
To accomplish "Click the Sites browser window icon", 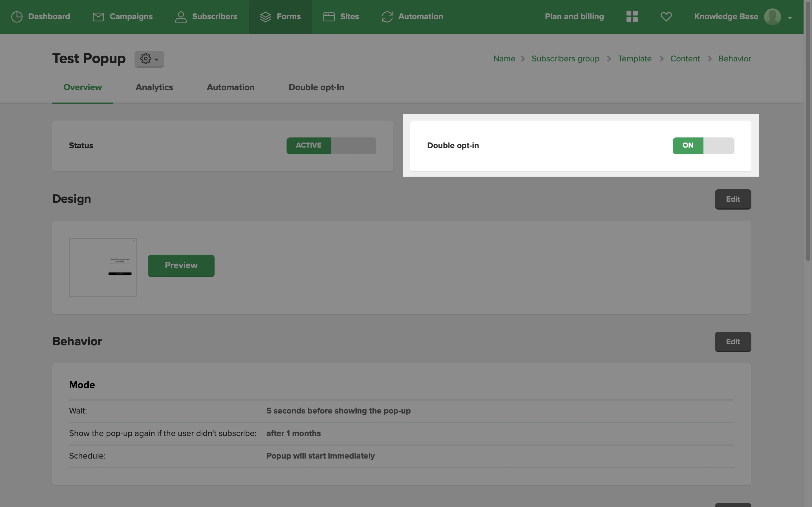I will pyautogui.click(x=329, y=17).
